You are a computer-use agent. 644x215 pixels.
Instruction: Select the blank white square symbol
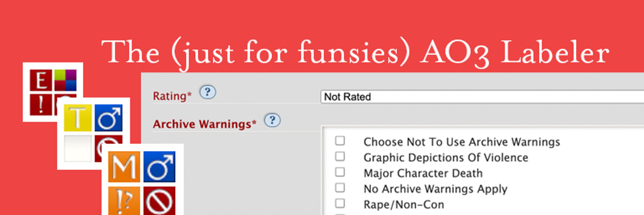[78, 149]
